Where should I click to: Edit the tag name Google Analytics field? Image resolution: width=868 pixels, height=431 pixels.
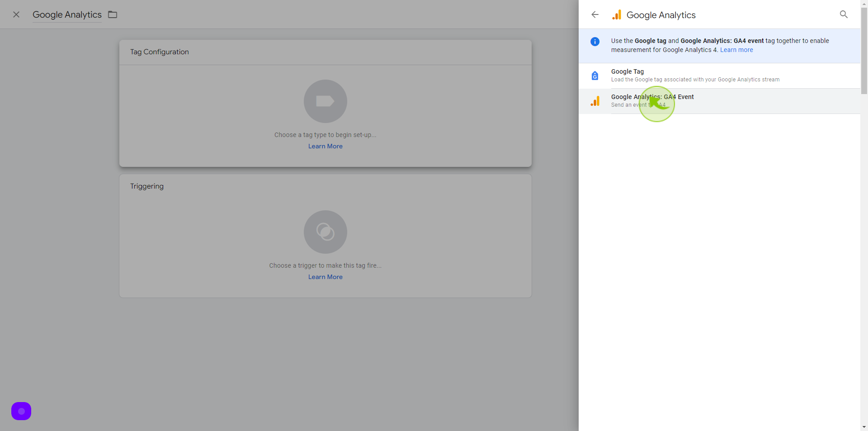67,14
